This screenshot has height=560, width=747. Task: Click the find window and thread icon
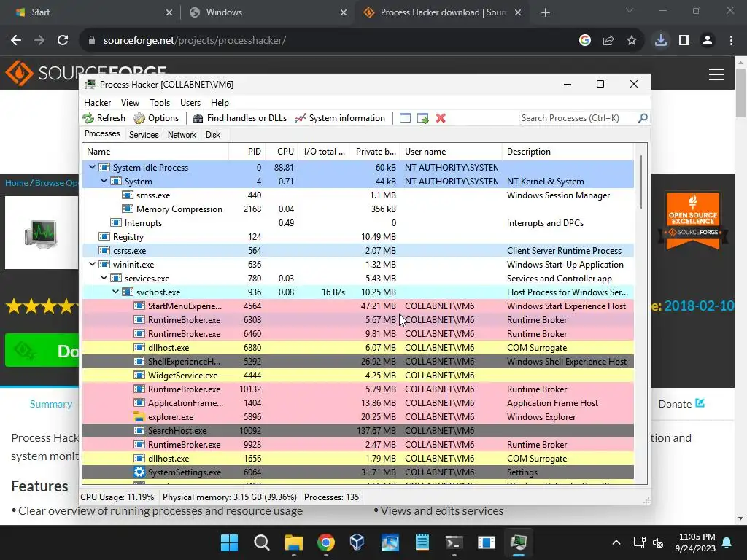tap(422, 118)
